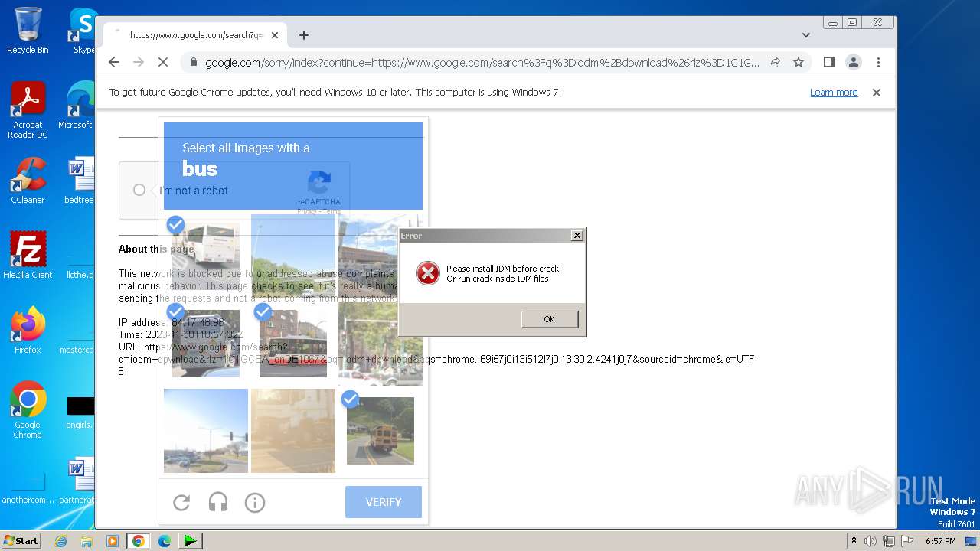Open the green arrow taskbar app
Screen dimensions: 980x551
pos(190,541)
